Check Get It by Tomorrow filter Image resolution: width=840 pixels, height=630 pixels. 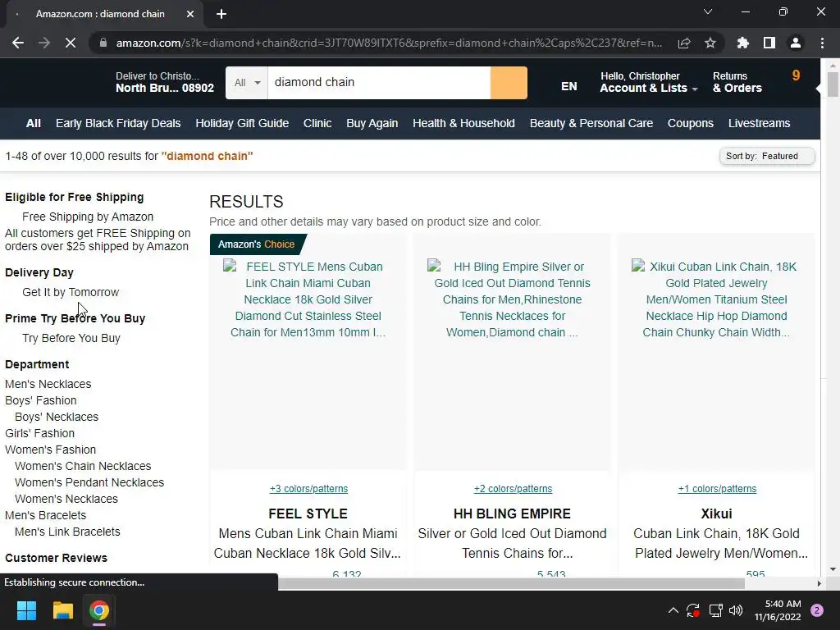pos(71,292)
